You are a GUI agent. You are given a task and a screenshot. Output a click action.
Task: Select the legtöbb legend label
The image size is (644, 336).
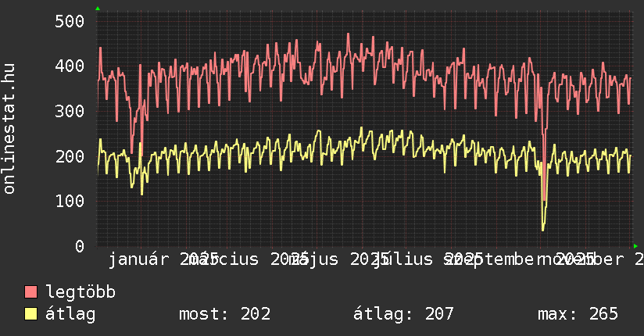pyautogui.click(x=80, y=293)
